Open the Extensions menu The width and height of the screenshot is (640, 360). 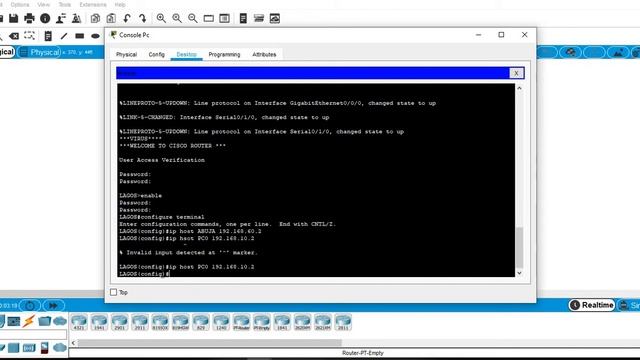pyautogui.click(x=93, y=4)
